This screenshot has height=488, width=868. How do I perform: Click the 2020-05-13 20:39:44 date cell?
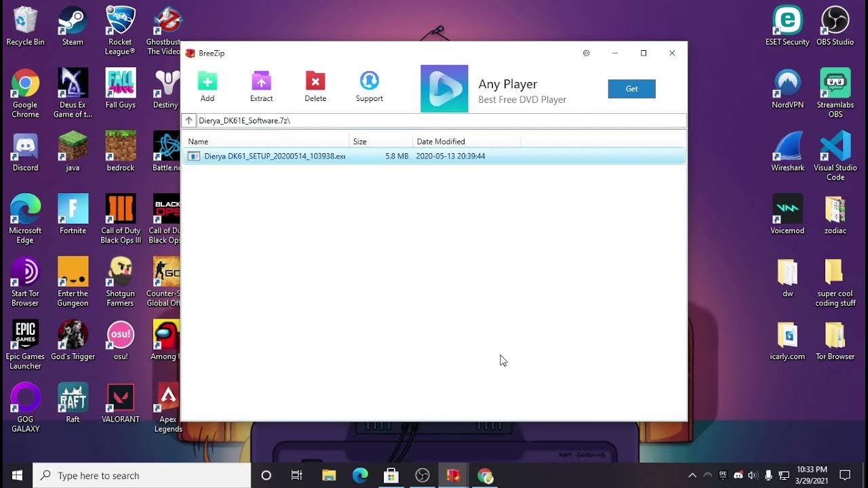tap(450, 156)
